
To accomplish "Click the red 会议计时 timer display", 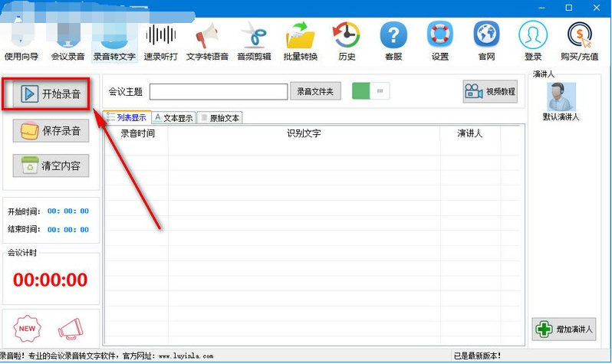I will click(51, 280).
